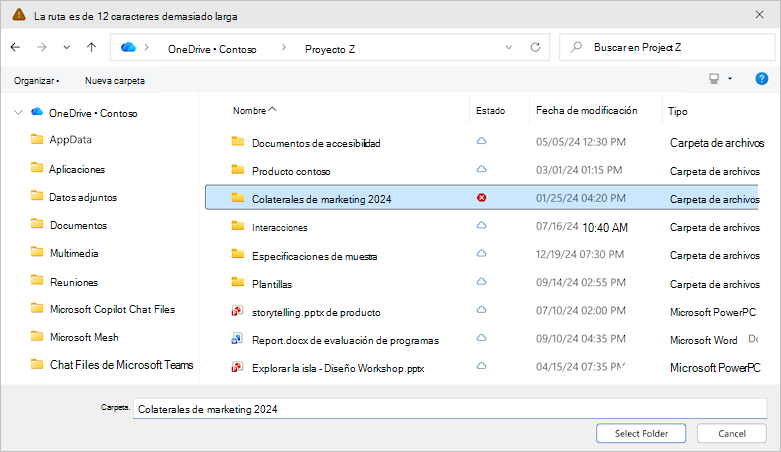Click PowerPoint icon of Explorar la isla
This screenshot has width=781, height=452.
[x=237, y=367]
